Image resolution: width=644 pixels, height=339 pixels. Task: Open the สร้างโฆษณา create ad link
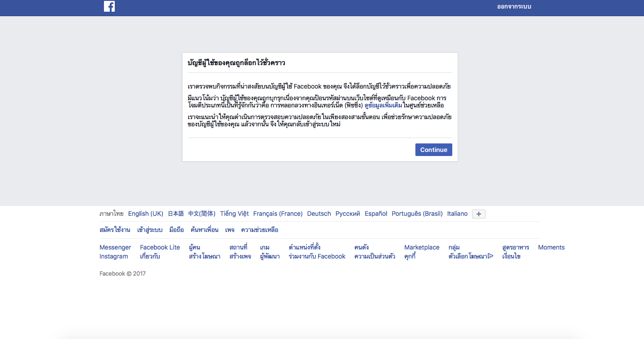[205, 256]
